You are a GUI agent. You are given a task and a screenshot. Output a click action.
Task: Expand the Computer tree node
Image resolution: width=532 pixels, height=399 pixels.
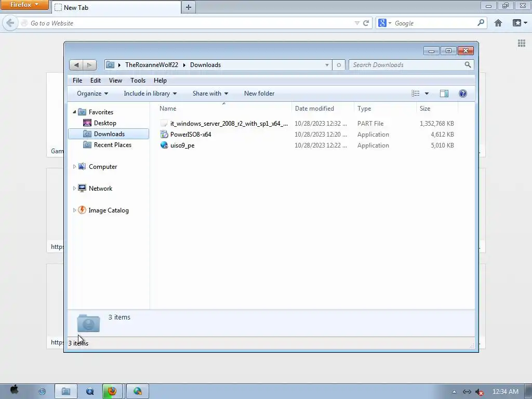pyautogui.click(x=74, y=166)
